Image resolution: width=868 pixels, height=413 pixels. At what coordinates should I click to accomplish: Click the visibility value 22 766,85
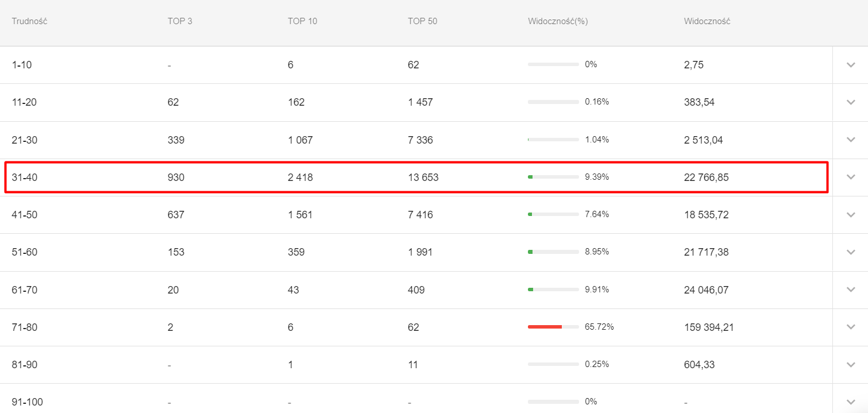pos(707,177)
